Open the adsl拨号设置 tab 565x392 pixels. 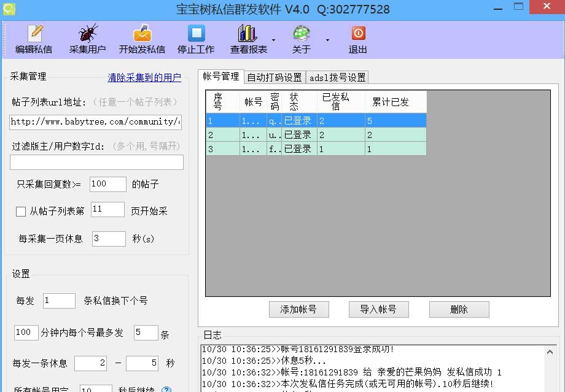pos(338,77)
